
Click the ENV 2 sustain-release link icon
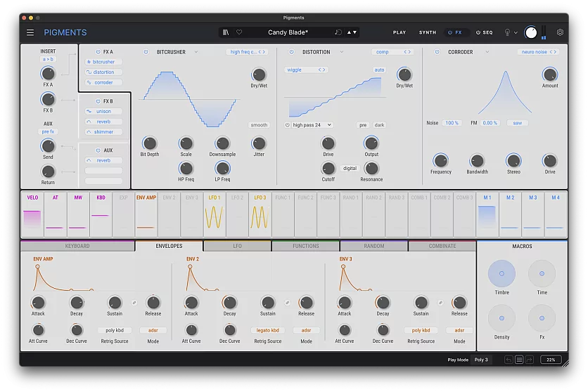coord(287,303)
